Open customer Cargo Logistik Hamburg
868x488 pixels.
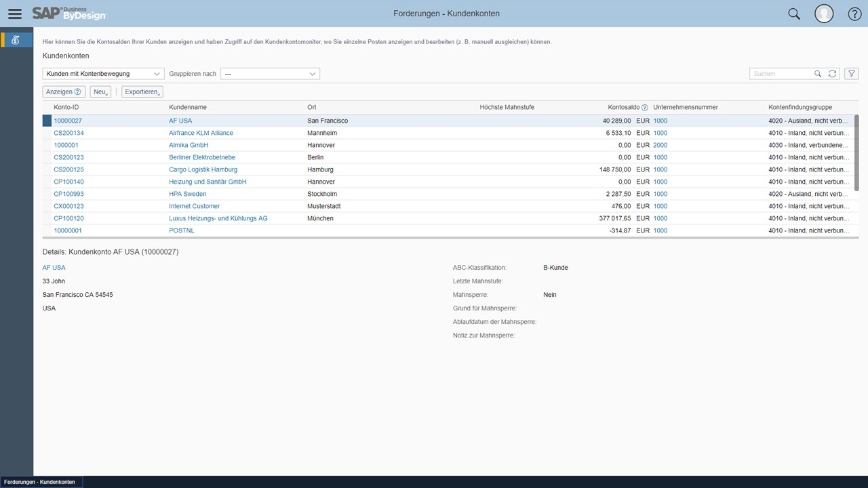tap(203, 169)
